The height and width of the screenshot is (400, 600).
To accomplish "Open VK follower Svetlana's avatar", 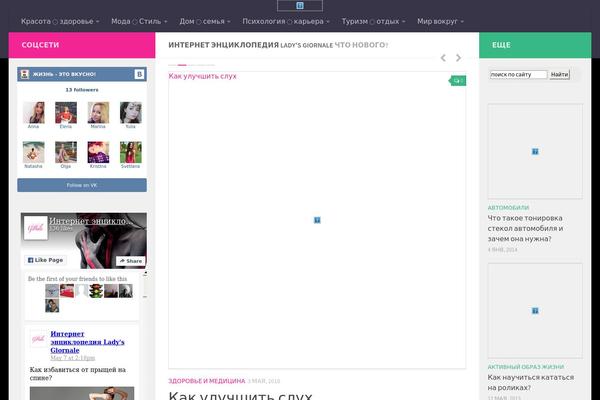I will point(130,152).
